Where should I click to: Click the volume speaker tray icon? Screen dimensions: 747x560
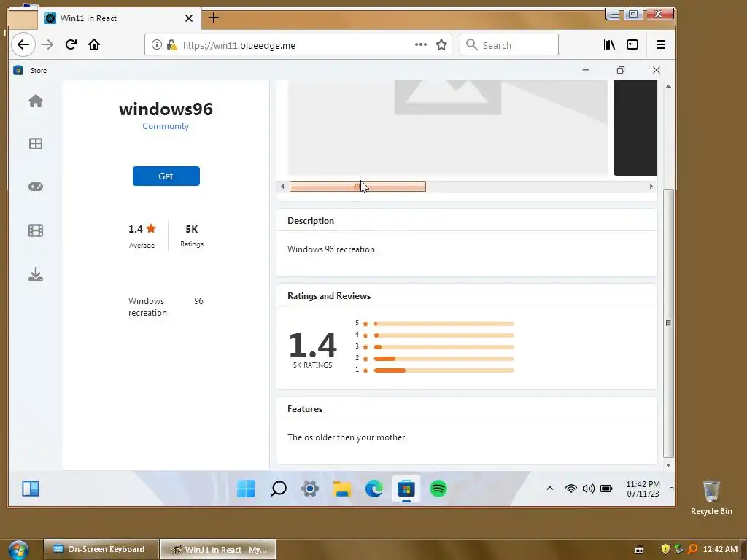pos(589,489)
